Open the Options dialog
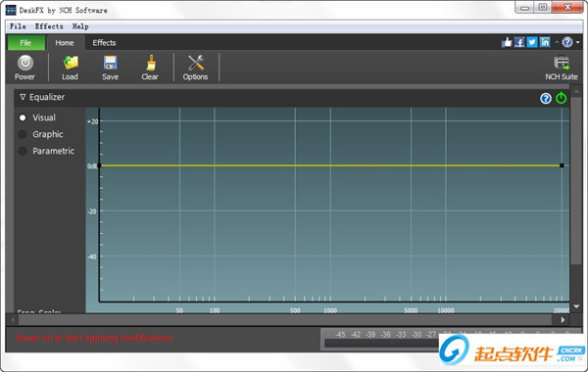The width and height of the screenshot is (588, 372). [195, 68]
